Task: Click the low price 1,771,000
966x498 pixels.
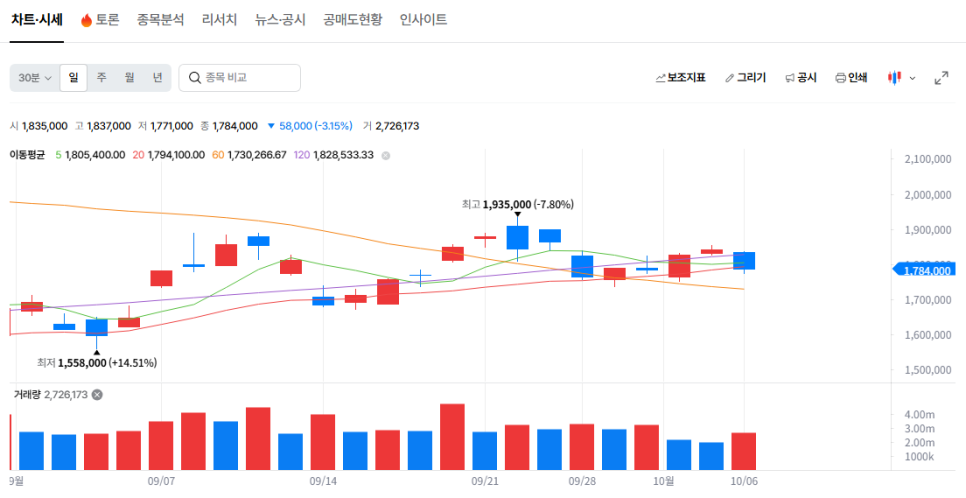Action: coord(172,126)
